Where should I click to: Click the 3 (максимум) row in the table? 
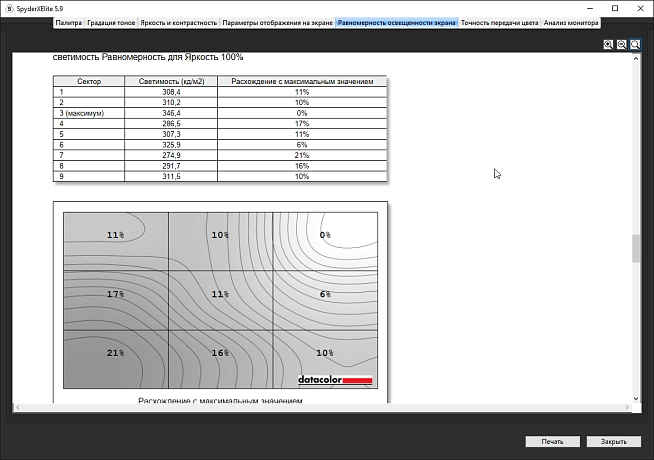point(89,113)
